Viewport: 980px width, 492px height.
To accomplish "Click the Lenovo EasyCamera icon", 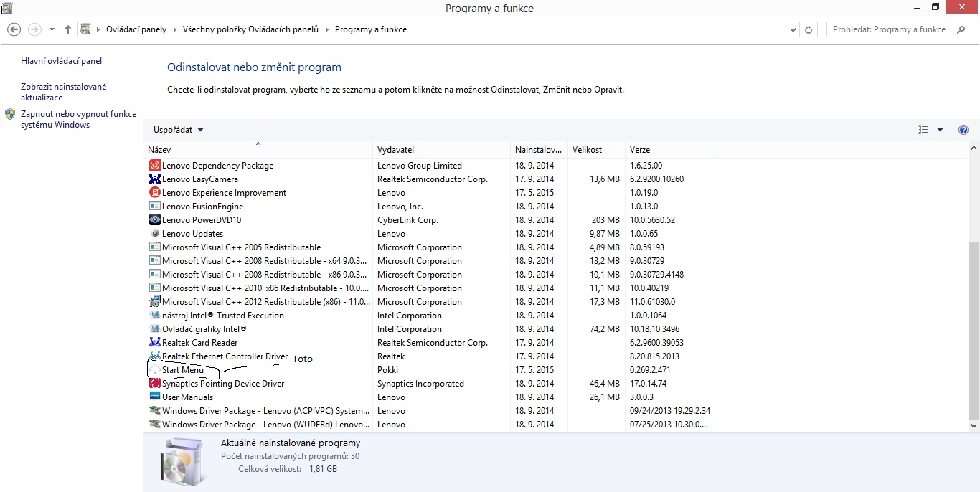I will [x=154, y=179].
